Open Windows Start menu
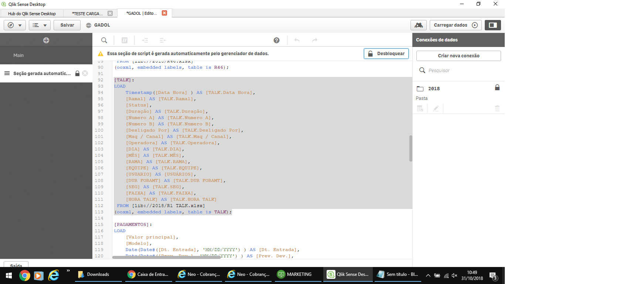 (9, 275)
